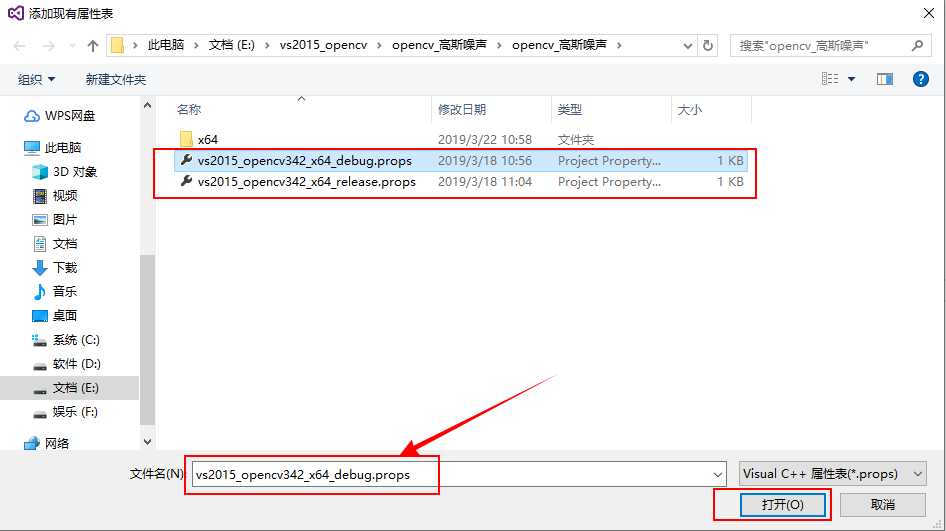Open 音乐 folder in sidebar
946x531 pixels.
pos(54,291)
